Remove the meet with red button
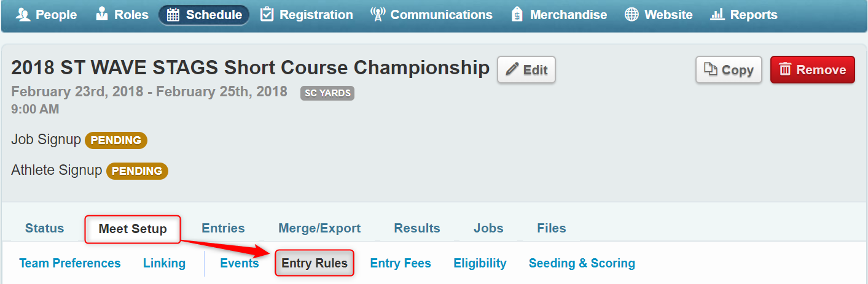This screenshot has width=868, height=284. click(x=812, y=70)
